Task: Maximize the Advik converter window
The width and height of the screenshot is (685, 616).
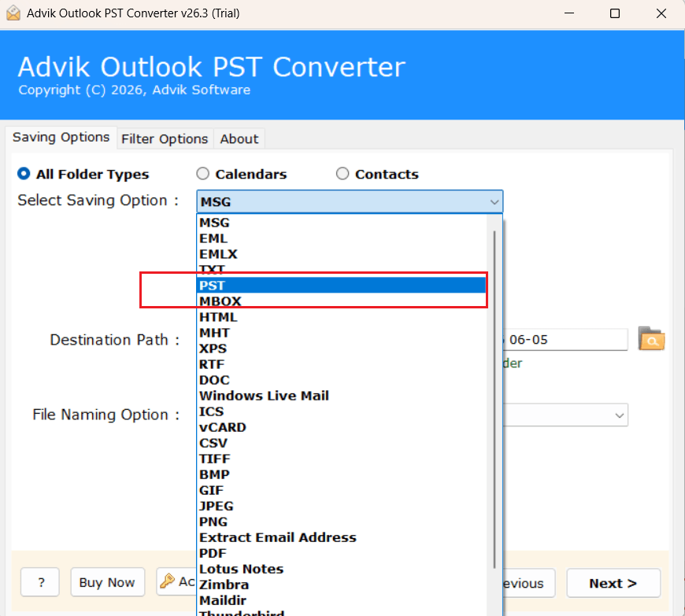Action: 615,13
